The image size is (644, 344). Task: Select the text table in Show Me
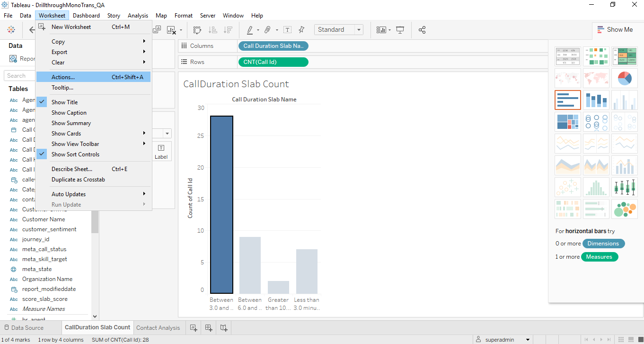(568, 56)
